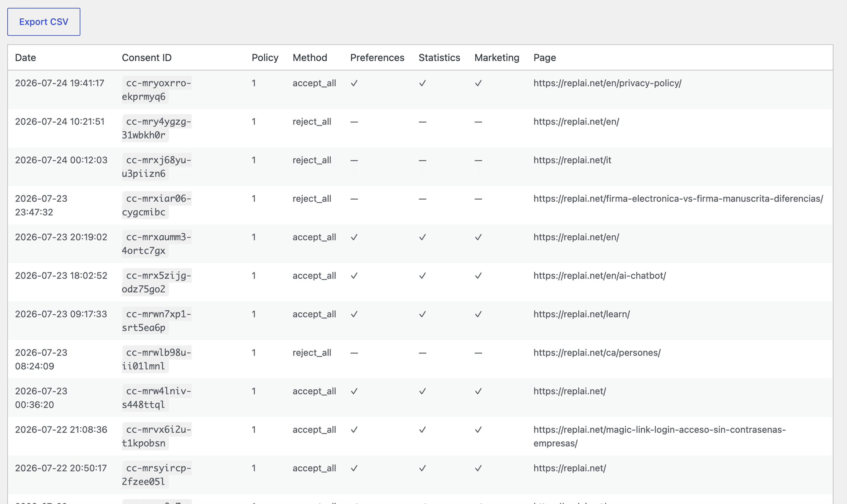Click reject_all method in 10:21:51 row
847x504 pixels.
(312, 121)
